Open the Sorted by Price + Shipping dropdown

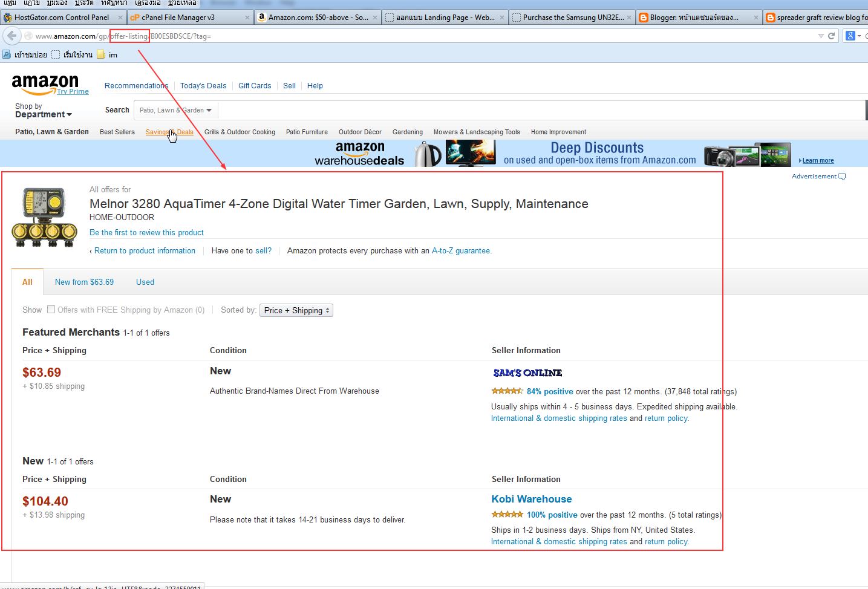pos(296,310)
